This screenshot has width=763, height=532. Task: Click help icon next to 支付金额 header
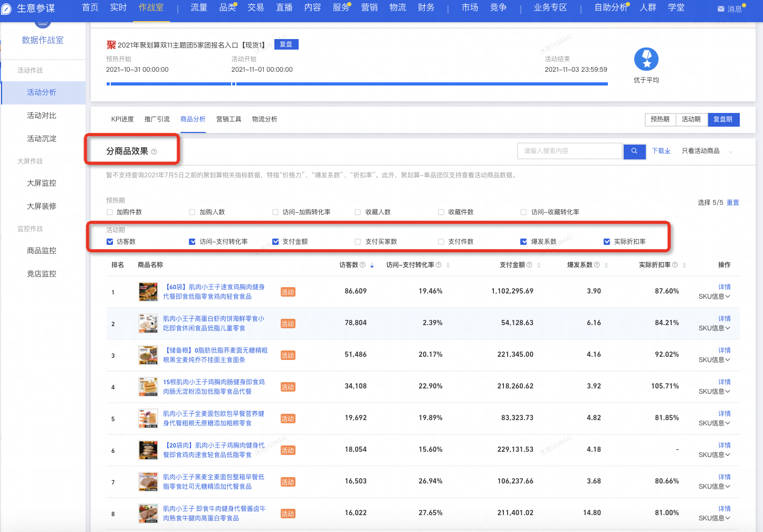tap(529, 265)
